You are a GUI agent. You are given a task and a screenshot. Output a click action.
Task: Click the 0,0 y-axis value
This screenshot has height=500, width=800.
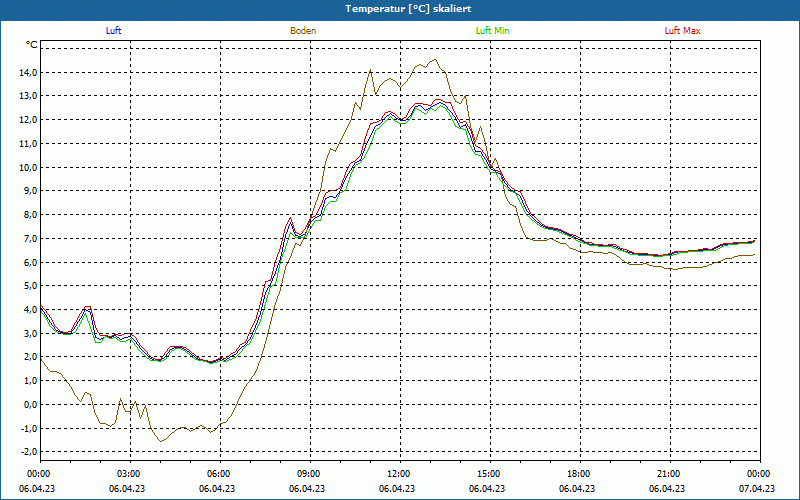pos(30,405)
